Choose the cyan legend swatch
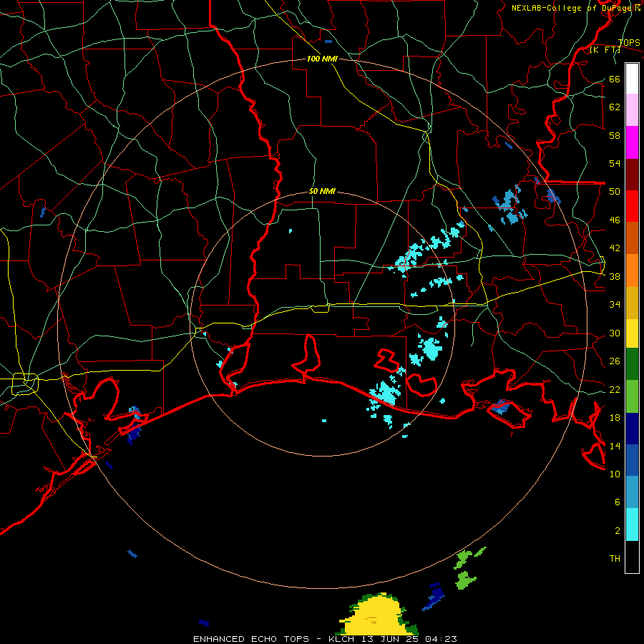 [x=632, y=525]
